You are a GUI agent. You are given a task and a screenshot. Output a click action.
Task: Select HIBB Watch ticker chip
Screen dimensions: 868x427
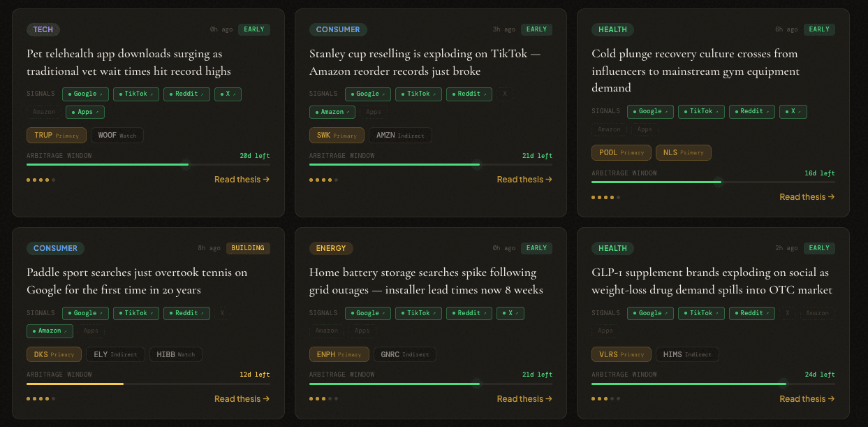[175, 354]
